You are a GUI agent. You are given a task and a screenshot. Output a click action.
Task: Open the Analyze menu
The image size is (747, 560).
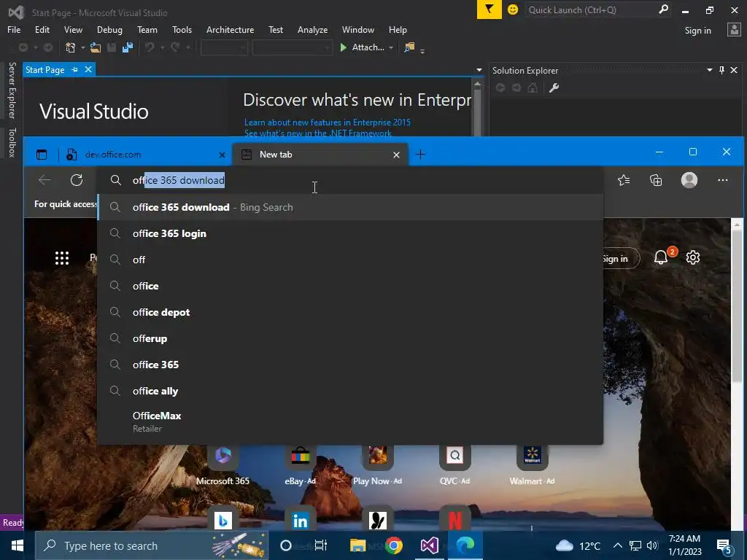point(312,29)
